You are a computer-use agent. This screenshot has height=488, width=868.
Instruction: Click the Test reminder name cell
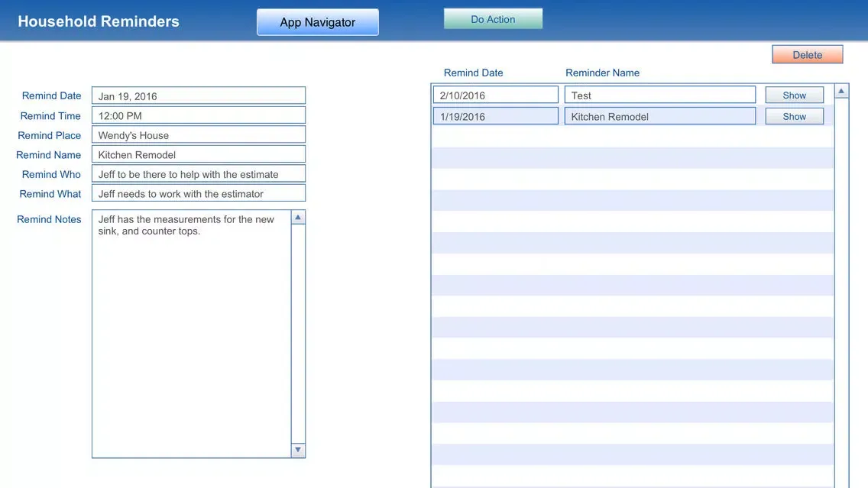[x=659, y=95]
